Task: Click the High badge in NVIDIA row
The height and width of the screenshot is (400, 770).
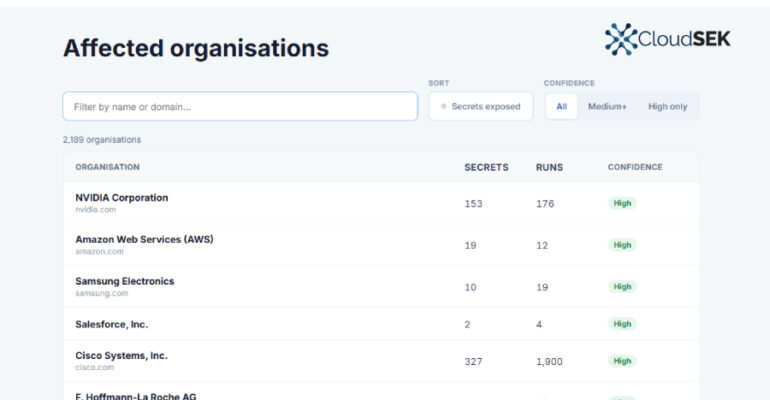Action: coord(622,203)
